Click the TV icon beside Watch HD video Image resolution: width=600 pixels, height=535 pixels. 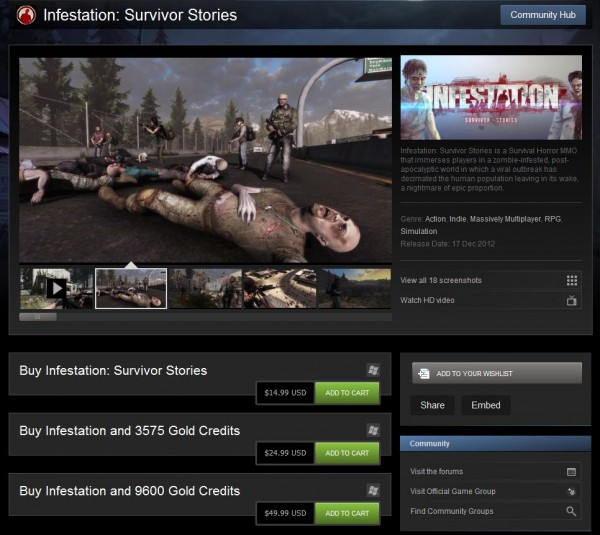click(x=572, y=300)
